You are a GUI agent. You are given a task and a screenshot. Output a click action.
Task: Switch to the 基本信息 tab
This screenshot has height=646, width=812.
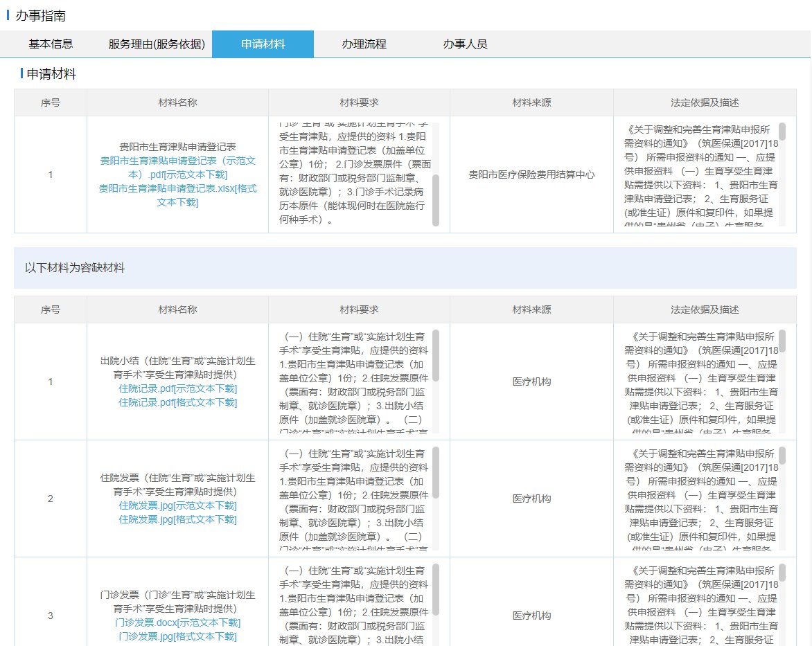[51, 44]
